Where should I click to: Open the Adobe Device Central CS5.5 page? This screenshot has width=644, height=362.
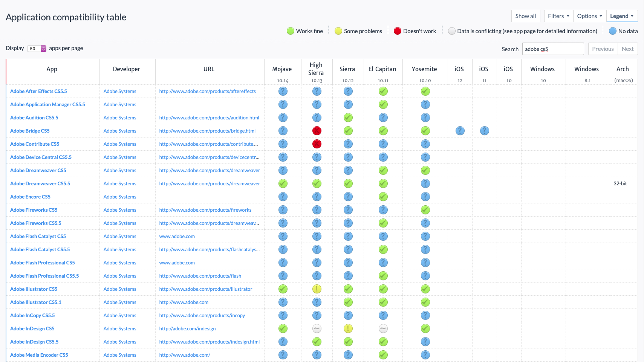[41, 157]
